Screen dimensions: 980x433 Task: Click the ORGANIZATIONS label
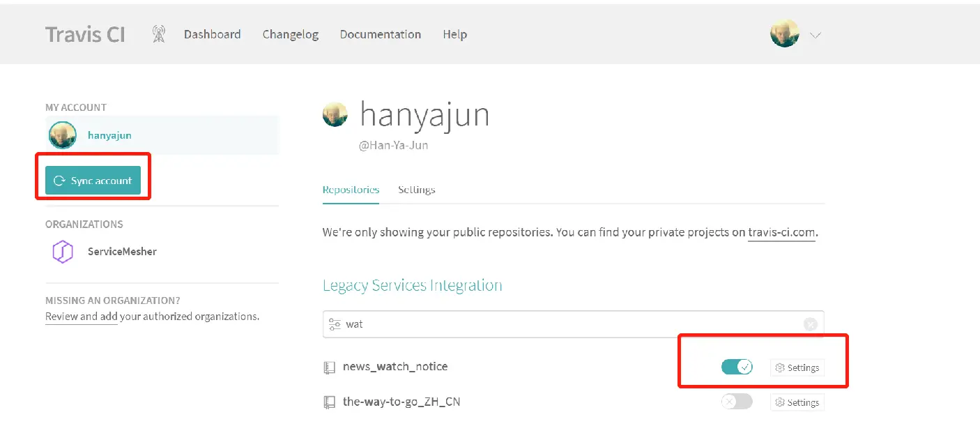point(84,225)
